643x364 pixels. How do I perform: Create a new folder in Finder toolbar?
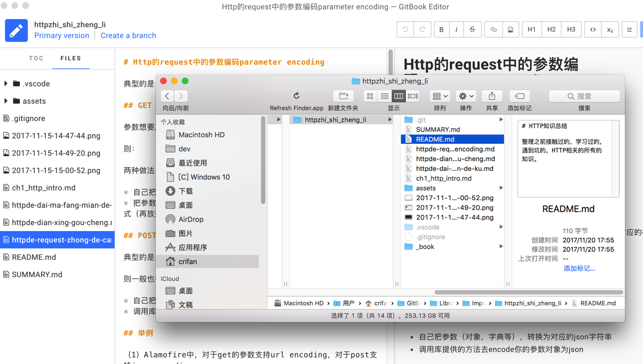pos(343,96)
